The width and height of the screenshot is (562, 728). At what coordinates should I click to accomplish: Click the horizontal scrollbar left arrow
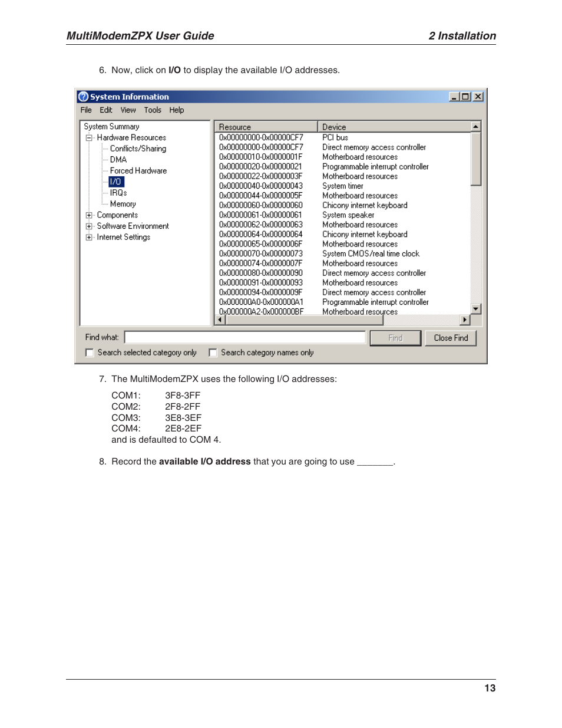tap(220, 320)
